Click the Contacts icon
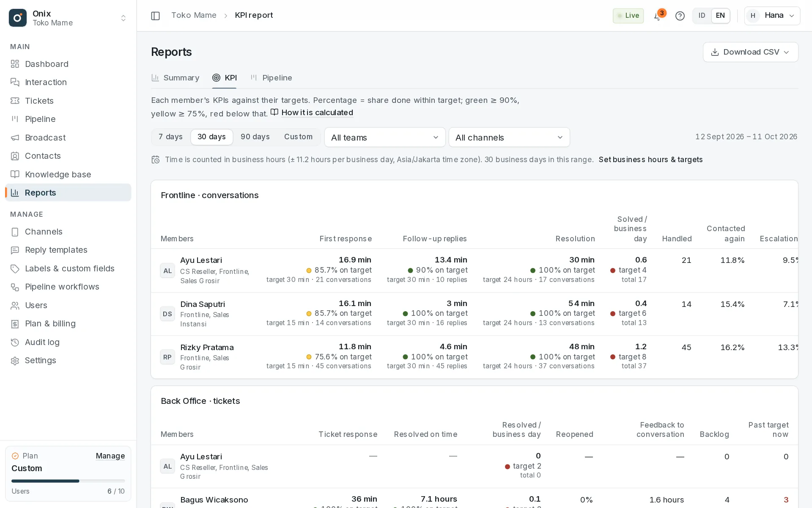This screenshot has width=812, height=508. [x=15, y=156]
